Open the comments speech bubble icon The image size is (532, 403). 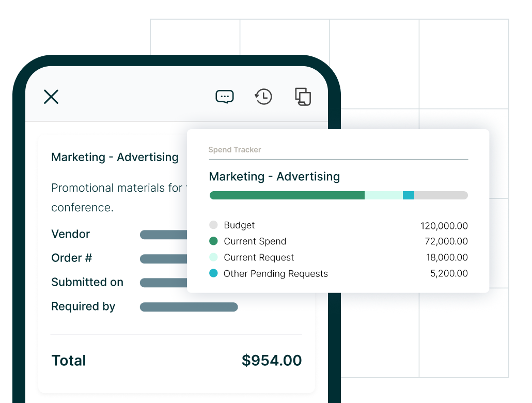point(225,97)
